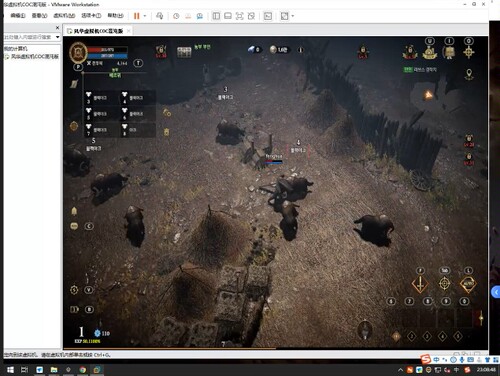Click the full screen mode toolbar icon

point(240,16)
